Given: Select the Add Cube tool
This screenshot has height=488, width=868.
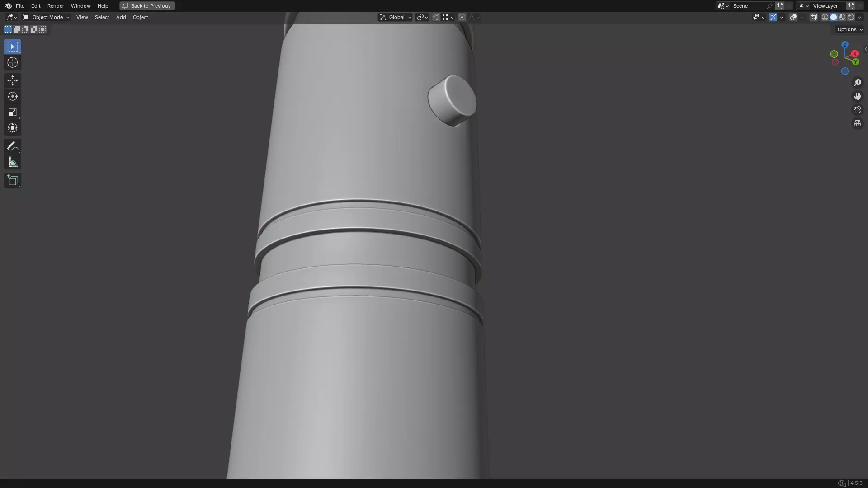Looking at the screenshot, I should pos(13,180).
